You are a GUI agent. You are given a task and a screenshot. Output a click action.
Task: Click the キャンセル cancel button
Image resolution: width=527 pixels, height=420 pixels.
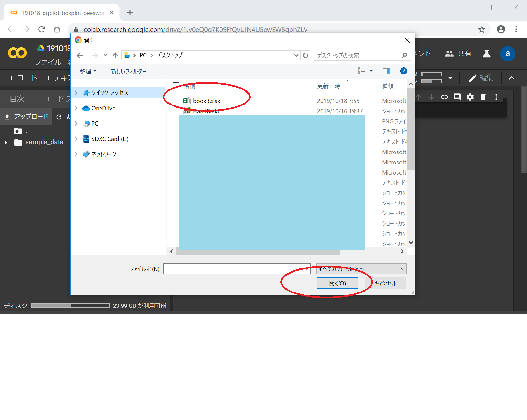point(385,283)
